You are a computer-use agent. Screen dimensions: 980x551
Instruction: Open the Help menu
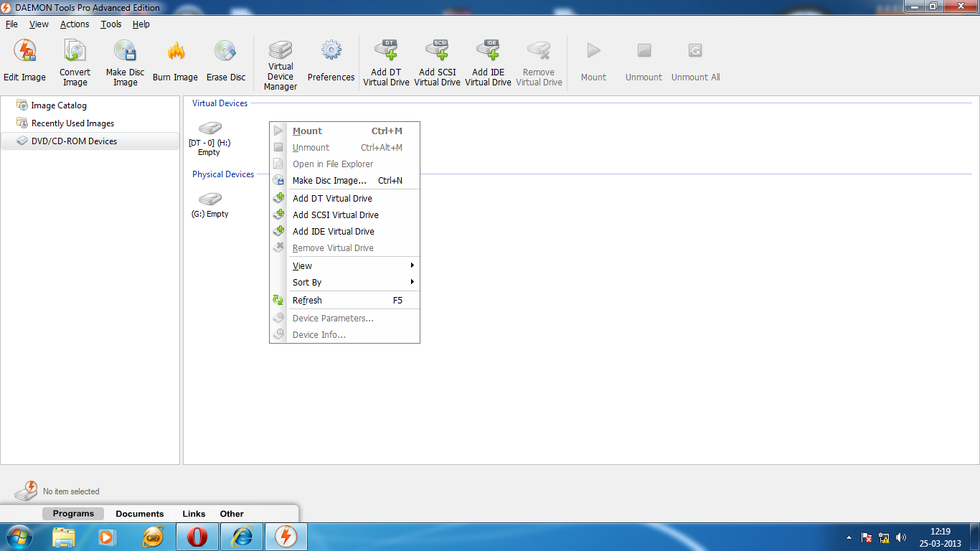[x=141, y=24]
